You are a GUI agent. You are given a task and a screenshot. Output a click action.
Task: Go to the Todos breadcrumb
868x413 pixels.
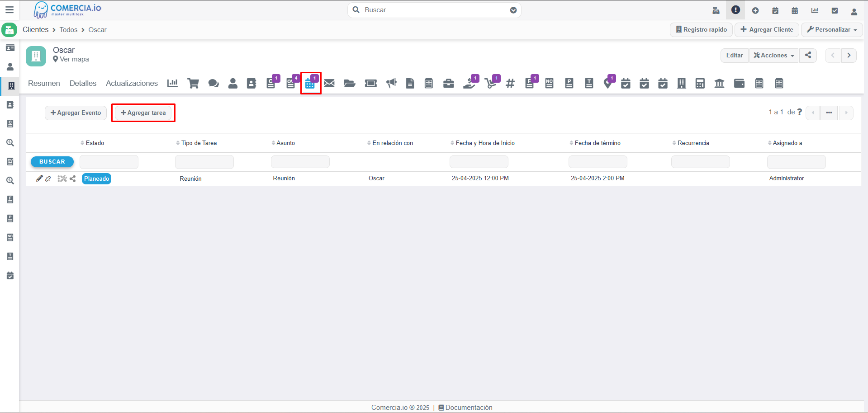point(68,30)
